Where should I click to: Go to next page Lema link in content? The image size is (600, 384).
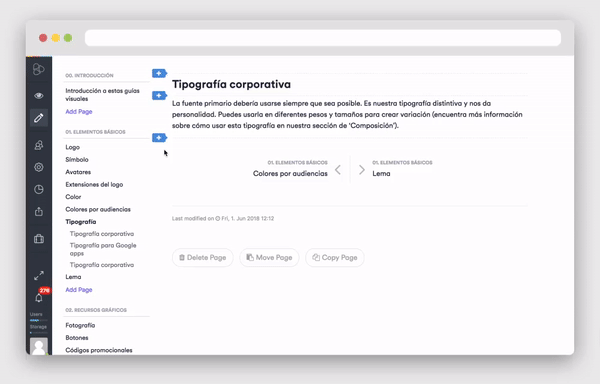tap(381, 174)
